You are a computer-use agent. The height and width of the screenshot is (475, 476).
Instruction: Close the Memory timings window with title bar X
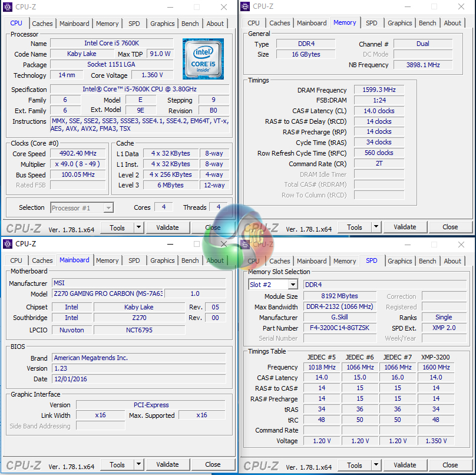[x=461, y=6]
